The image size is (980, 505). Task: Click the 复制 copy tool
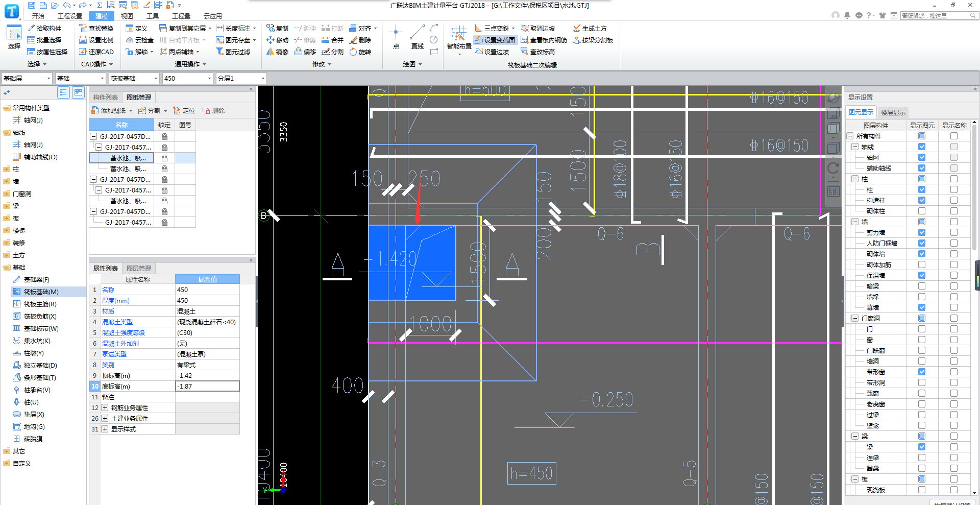point(277,28)
